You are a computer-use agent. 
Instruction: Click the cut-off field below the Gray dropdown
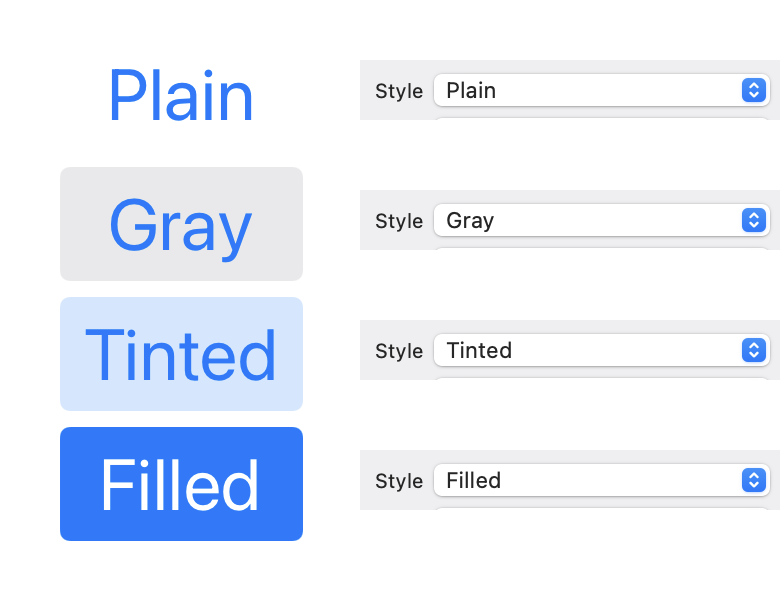click(600, 248)
